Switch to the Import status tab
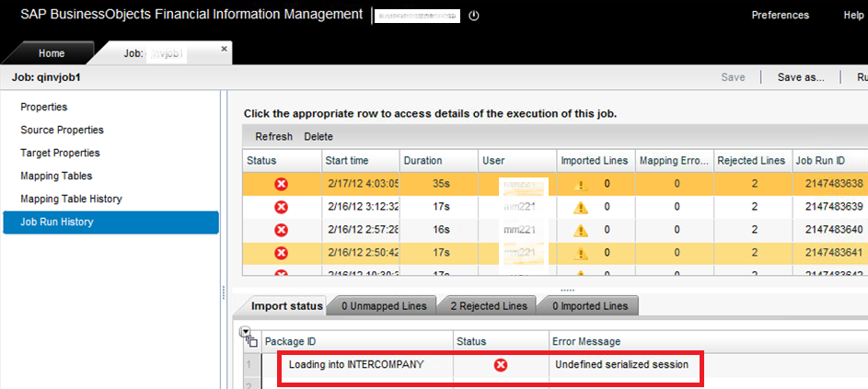Viewport: 868px width, 389px height. tap(287, 306)
